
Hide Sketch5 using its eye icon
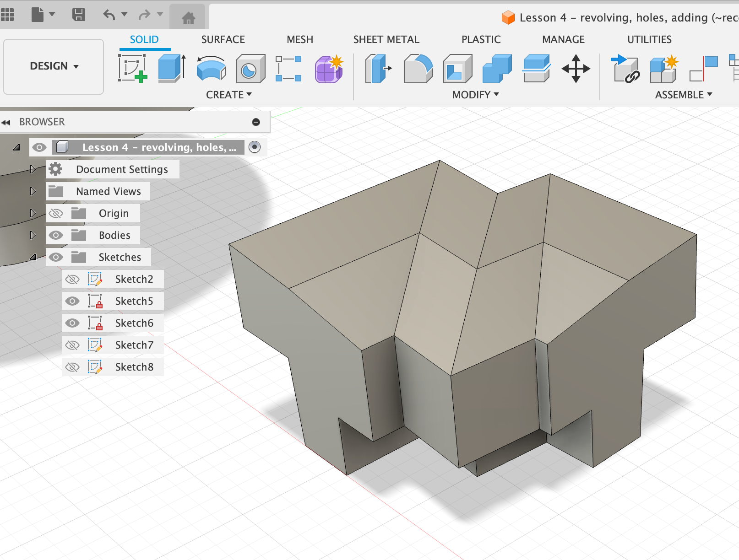pos(72,301)
